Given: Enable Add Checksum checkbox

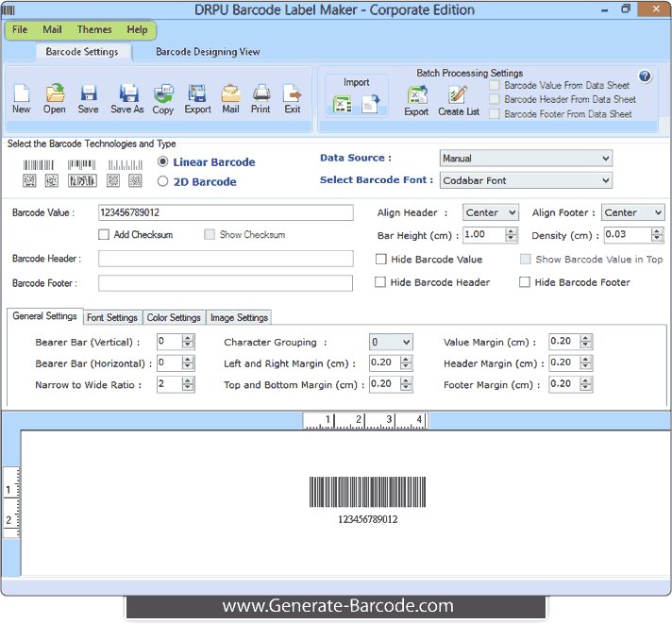Looking at the screenshot, I should 104,234.
